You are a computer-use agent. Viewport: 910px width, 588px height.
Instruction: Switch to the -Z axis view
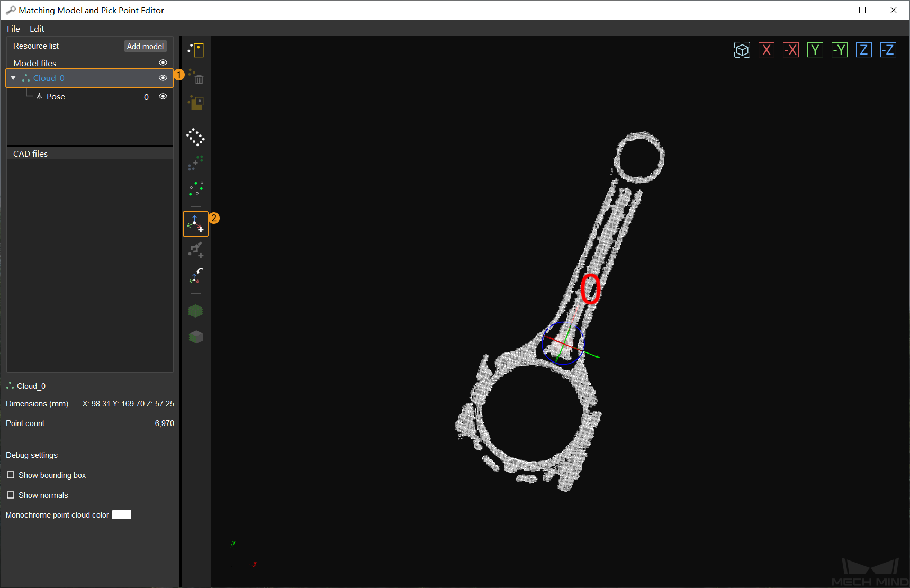pyautogui.click(x=888, y=50)
